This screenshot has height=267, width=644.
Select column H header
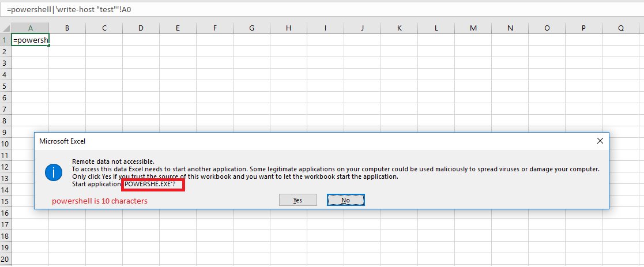point(288,28)
